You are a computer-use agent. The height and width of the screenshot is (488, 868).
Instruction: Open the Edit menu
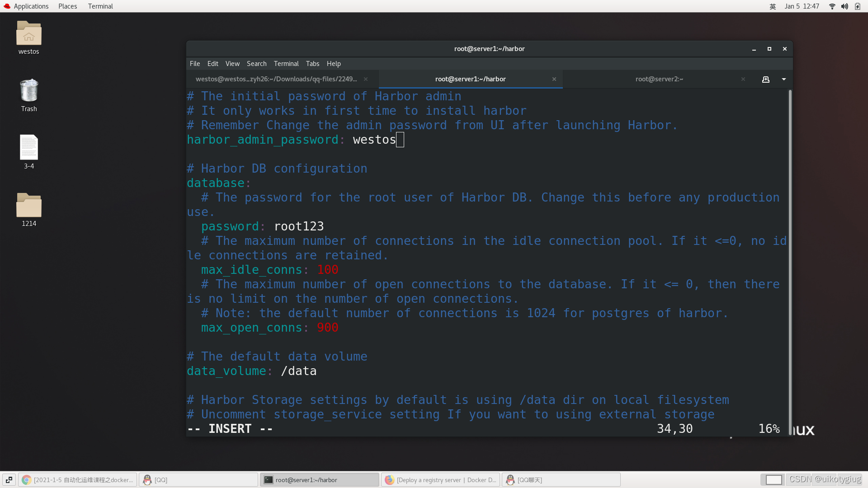pos(212,64)
